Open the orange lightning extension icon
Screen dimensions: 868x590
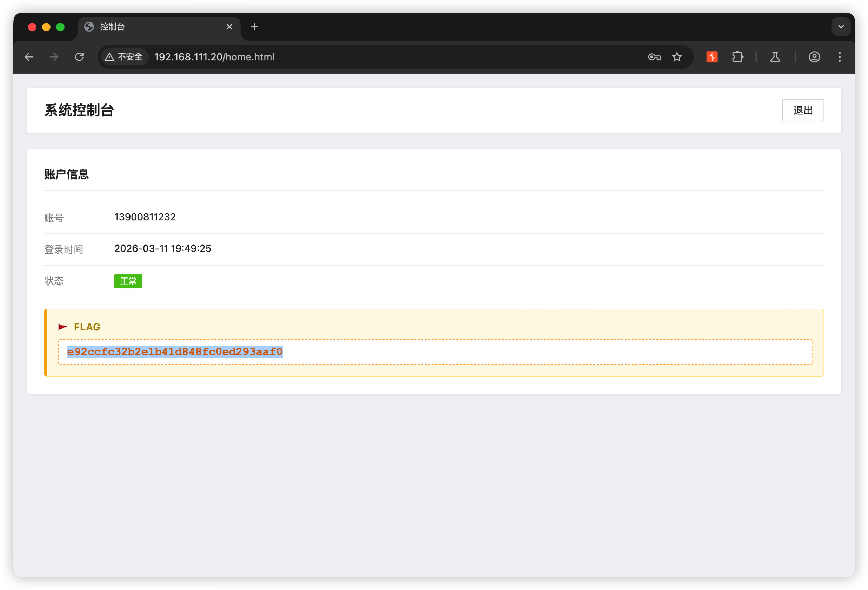712,57
